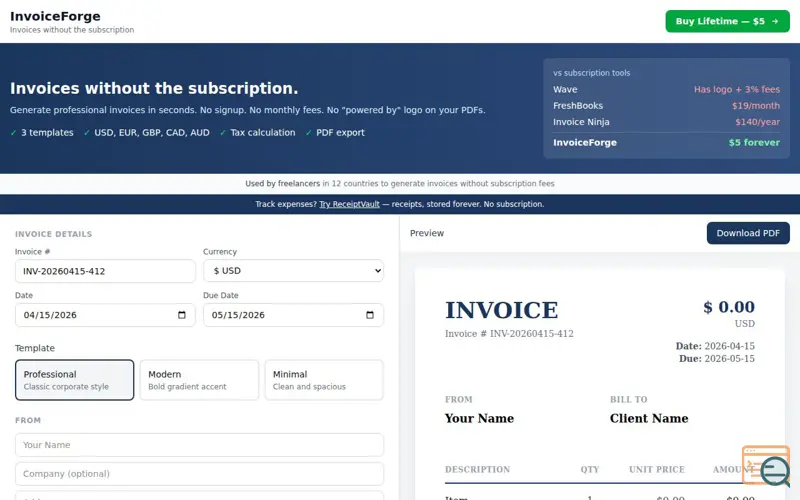Click the UNIT PRICE column header
This screenshot has height=500, width=800.
click(657, 469)
